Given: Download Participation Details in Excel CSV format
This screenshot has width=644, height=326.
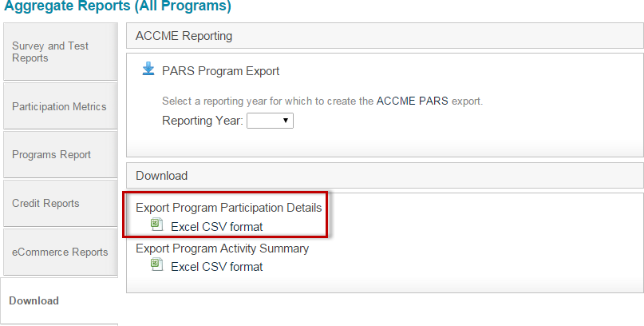Looking at the screenshot, I should (217, 227).
